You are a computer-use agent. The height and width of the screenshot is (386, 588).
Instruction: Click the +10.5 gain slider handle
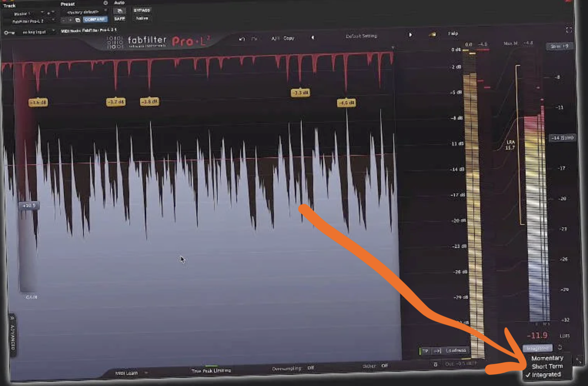[29, 206]
